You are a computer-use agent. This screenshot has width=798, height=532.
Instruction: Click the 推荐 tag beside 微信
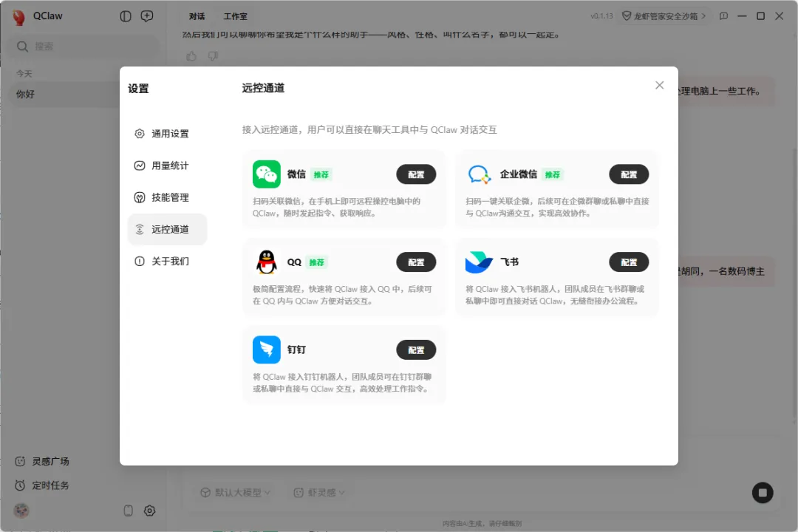pos(321,174)
